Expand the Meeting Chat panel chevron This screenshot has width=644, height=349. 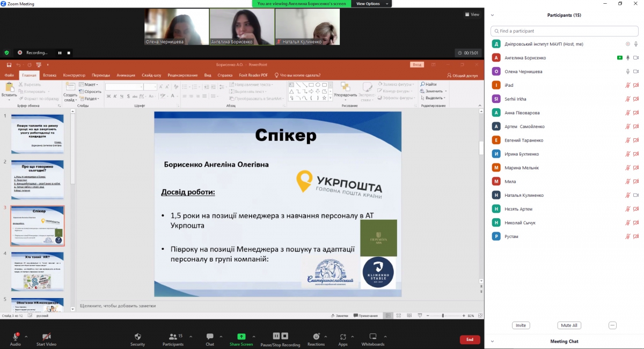(492, 341)
